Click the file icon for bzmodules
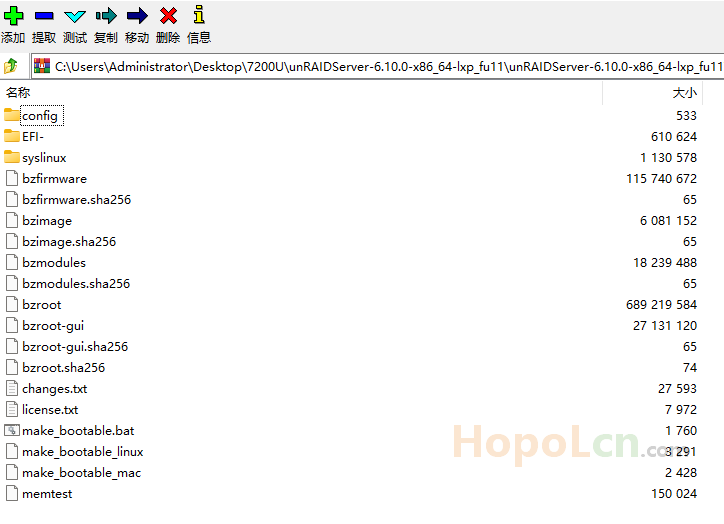 (12, 262)
